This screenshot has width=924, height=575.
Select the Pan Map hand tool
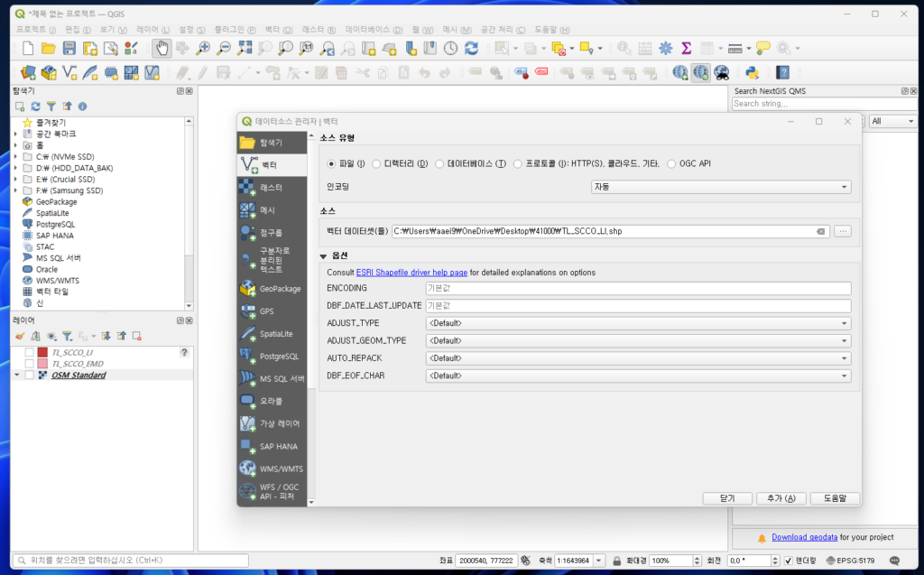(x=161, y=48)
